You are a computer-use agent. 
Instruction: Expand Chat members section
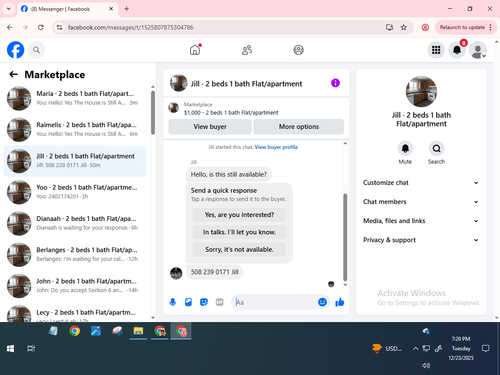(x=421, y=202)
